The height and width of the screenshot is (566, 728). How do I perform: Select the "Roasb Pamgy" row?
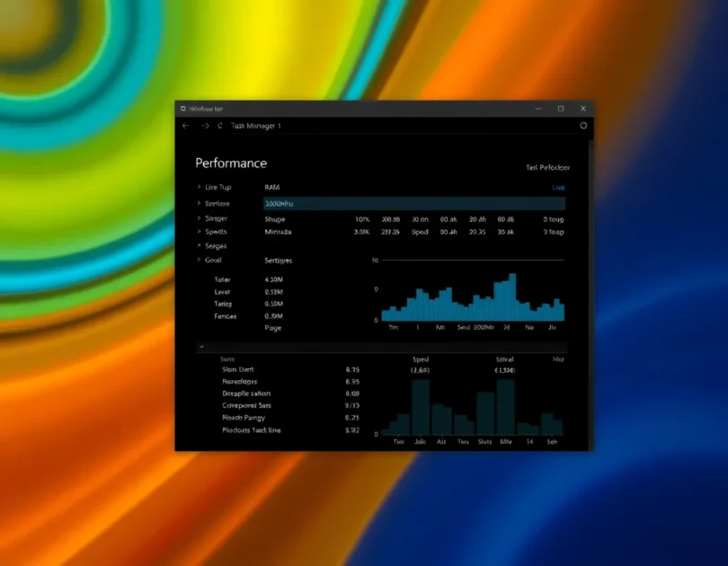coord(244,418)
